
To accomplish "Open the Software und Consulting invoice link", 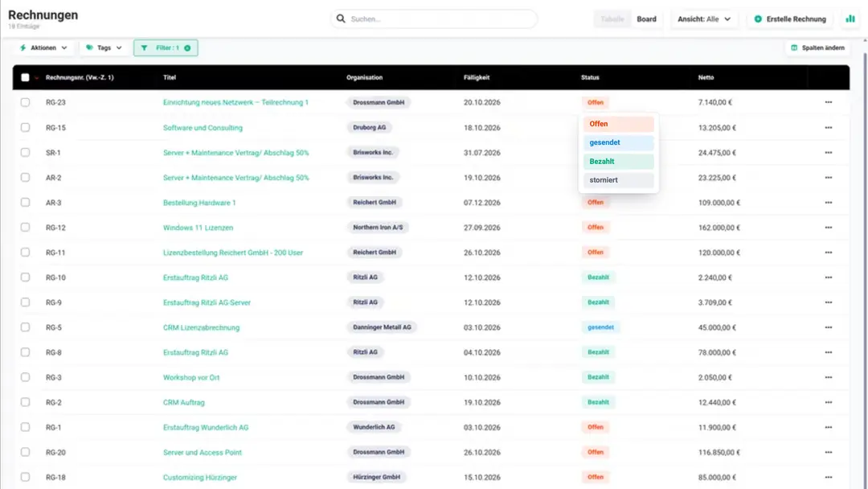I will tap(203, 128).
